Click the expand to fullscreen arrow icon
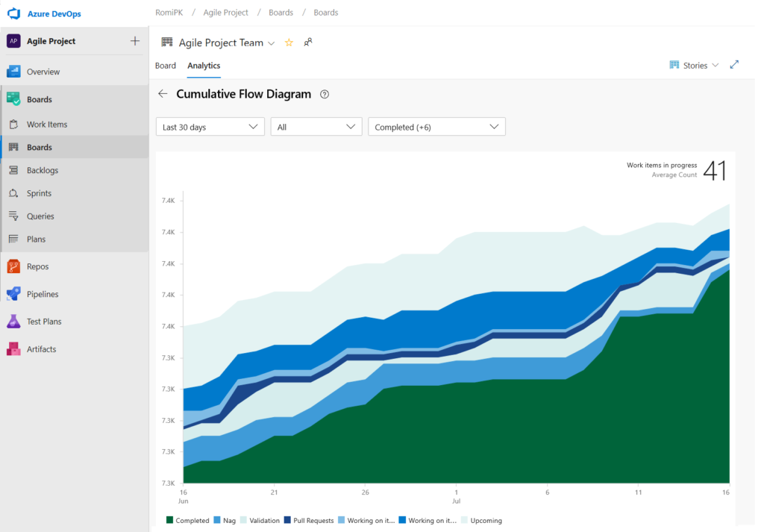764x532 pixels. 734,65
